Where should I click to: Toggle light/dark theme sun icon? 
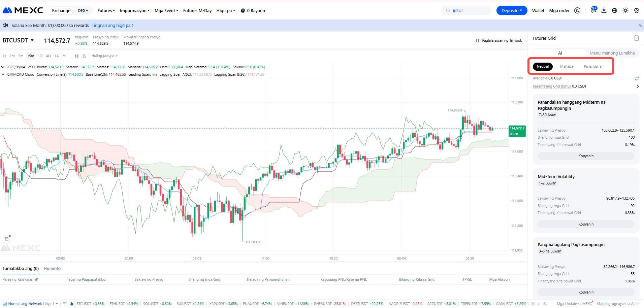coord(625,11)
